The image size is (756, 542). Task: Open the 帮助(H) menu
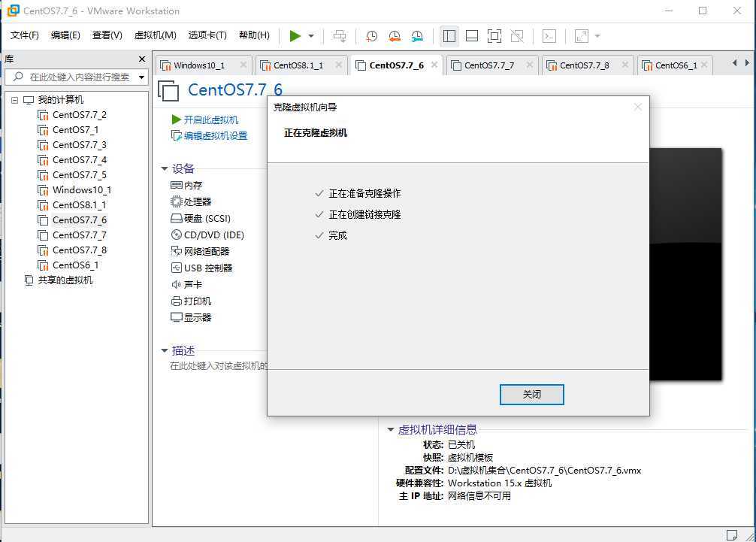(x=254, y=35)
